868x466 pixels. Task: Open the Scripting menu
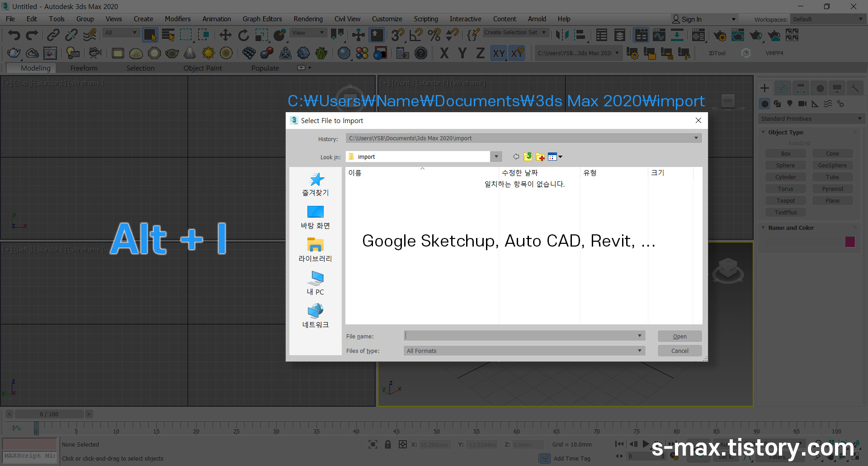click(426, 19)
